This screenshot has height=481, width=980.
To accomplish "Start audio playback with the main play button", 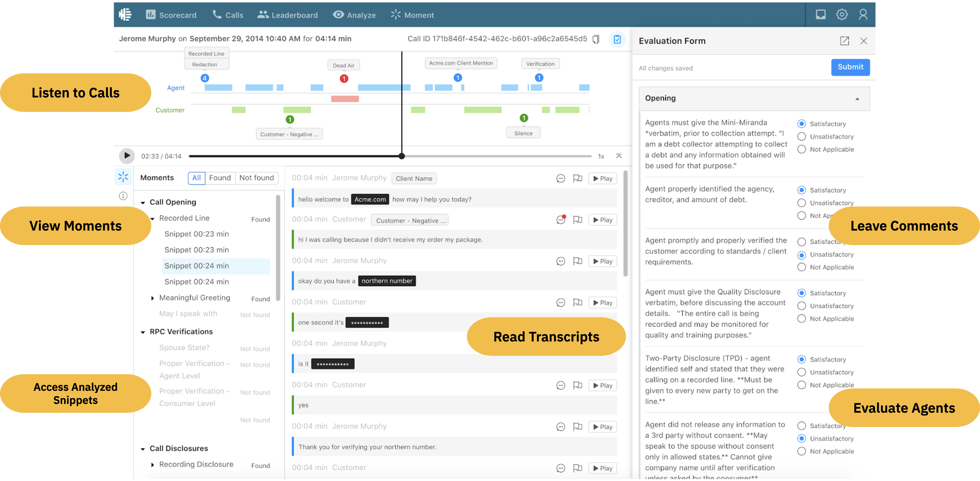I will [126, 156].
